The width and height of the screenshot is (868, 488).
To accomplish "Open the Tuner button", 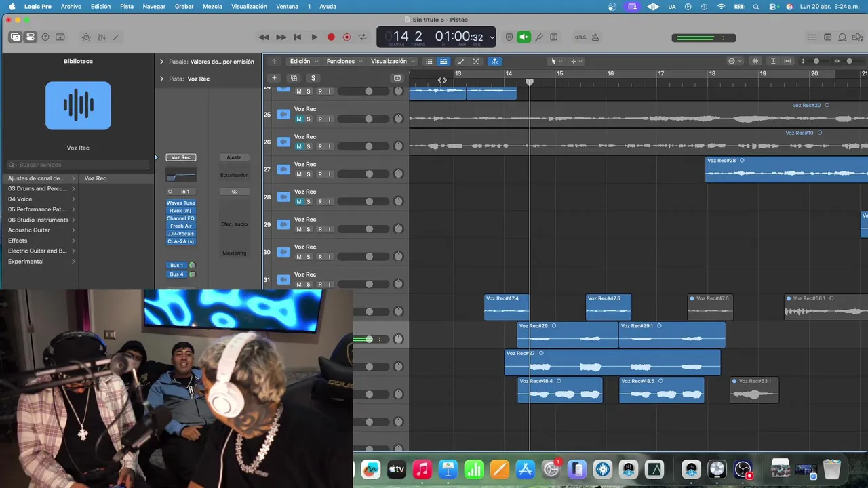I will pos(539,37).
